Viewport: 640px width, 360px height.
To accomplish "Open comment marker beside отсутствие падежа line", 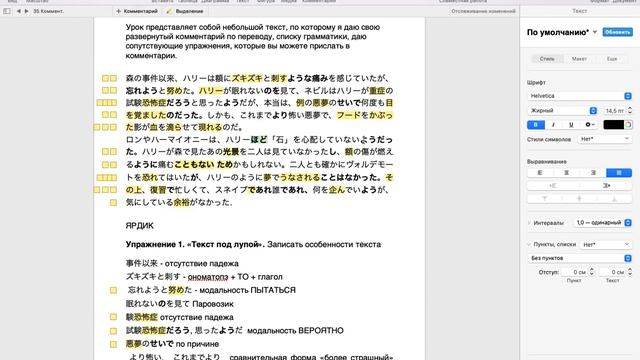I will pos(113,317).
